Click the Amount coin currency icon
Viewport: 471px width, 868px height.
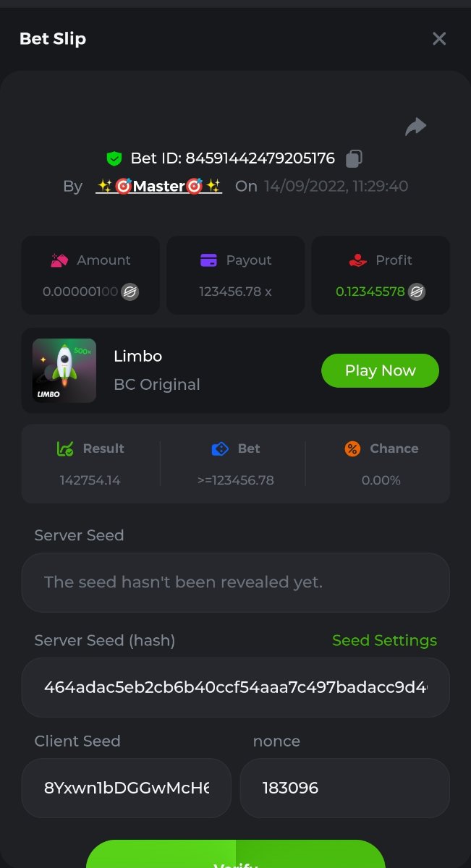pyautogui.click(x=130, y=292)
